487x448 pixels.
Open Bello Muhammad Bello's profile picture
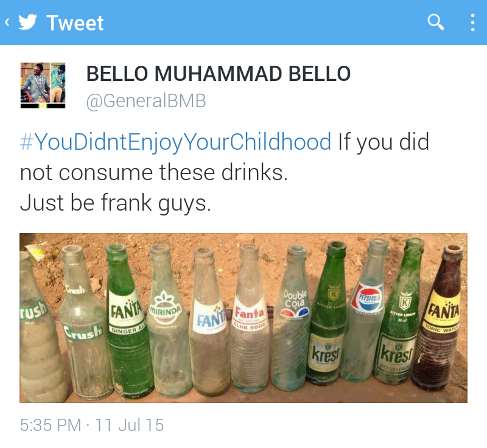[x=43, y=85]
